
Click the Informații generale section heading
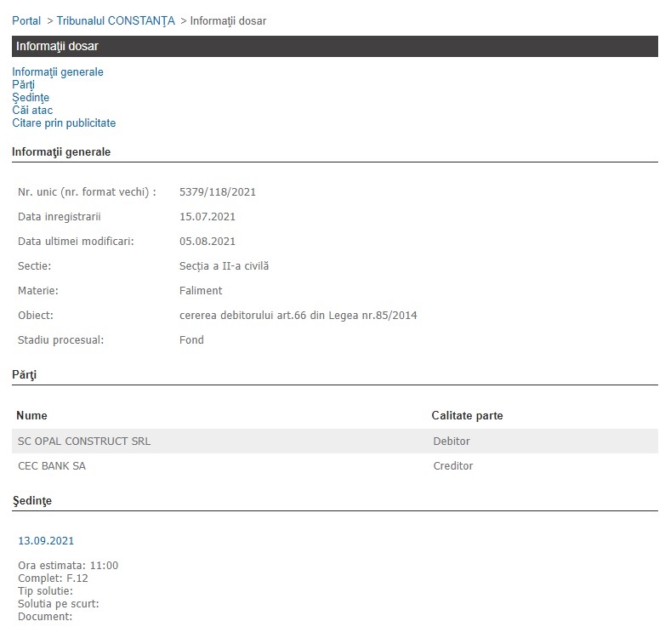[61, 152]
